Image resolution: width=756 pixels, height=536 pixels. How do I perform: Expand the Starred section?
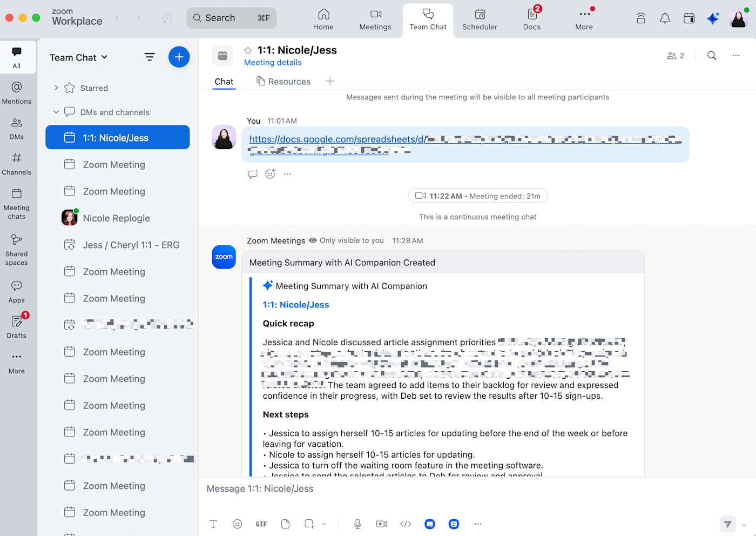[x=56, y=88]
